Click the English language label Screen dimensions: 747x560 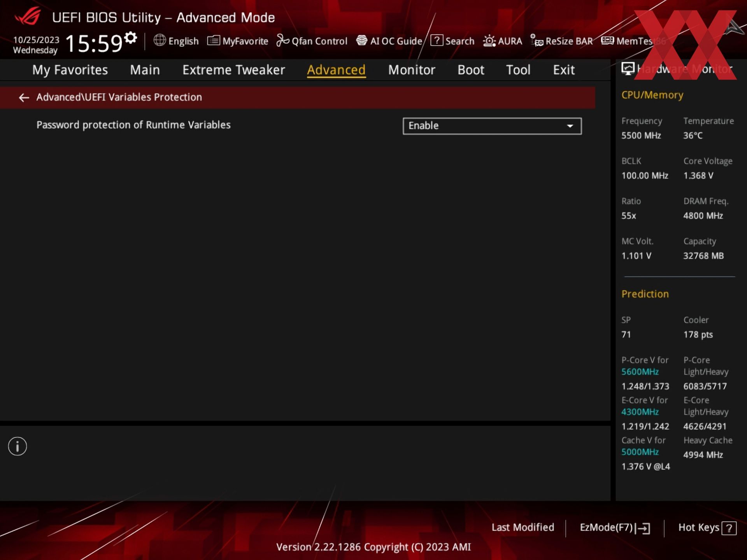(x=183, y=41)
